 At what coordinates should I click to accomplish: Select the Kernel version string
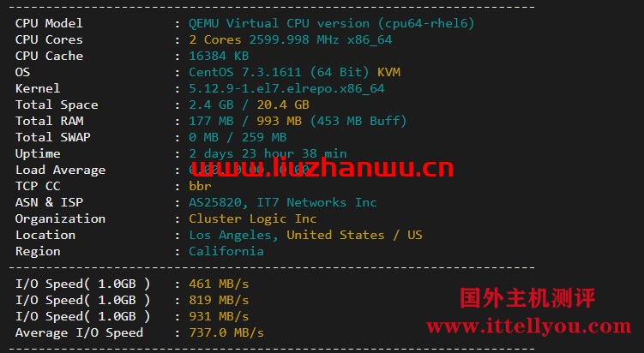286,88
